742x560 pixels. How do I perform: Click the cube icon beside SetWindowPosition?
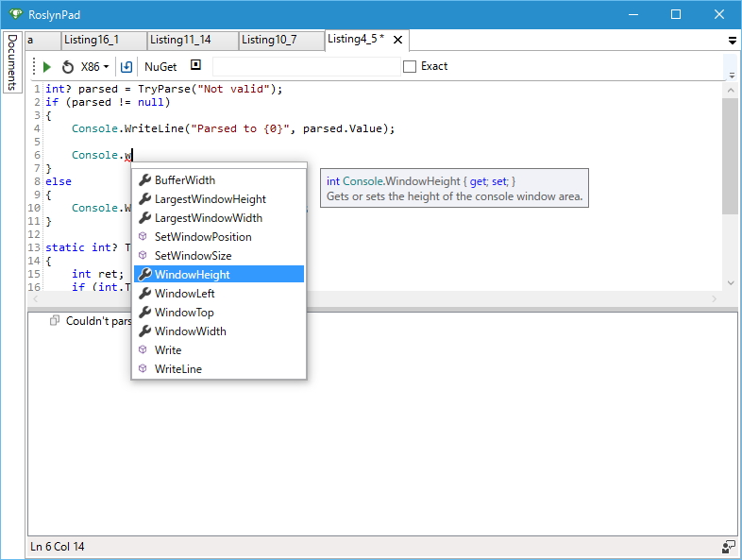tap(143, 236)
